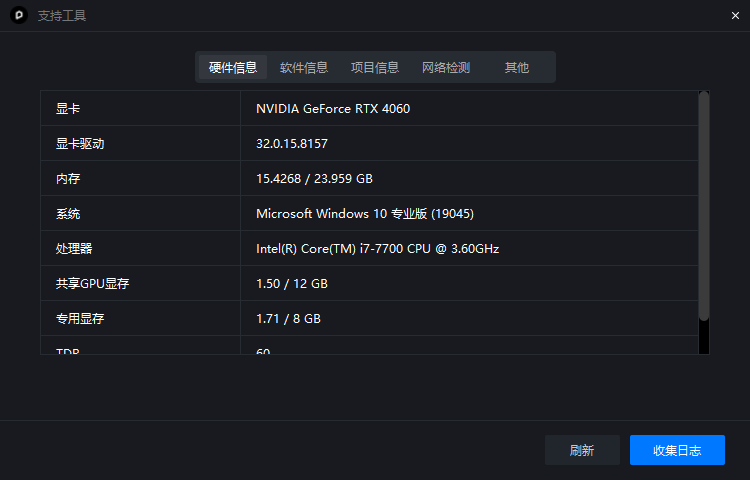Select the 项目信息 tab
The height and width of the screenshot is (480, 750).
[375, 68]
